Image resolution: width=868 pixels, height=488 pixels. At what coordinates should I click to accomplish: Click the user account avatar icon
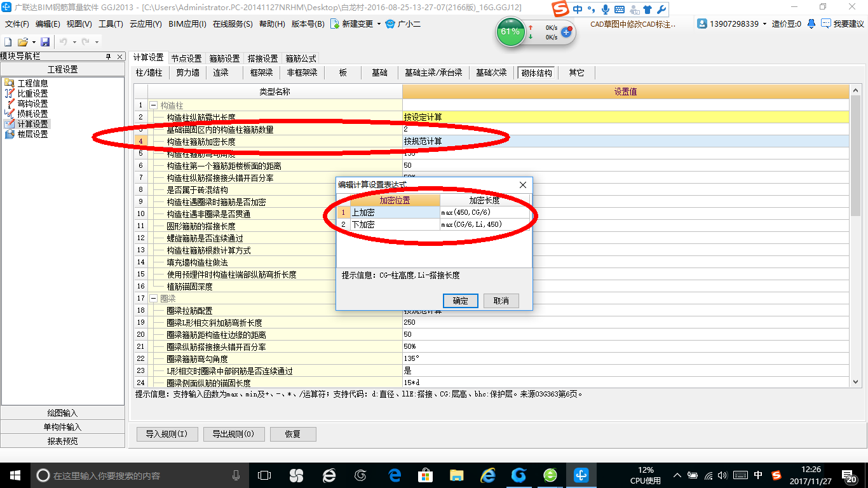coord(702,24)
